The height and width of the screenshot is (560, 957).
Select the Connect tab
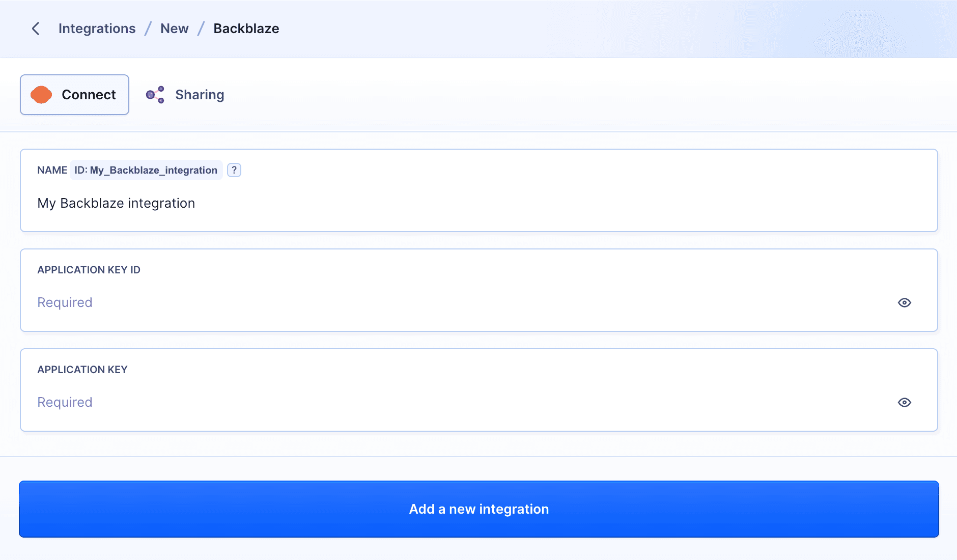[74, 95]
